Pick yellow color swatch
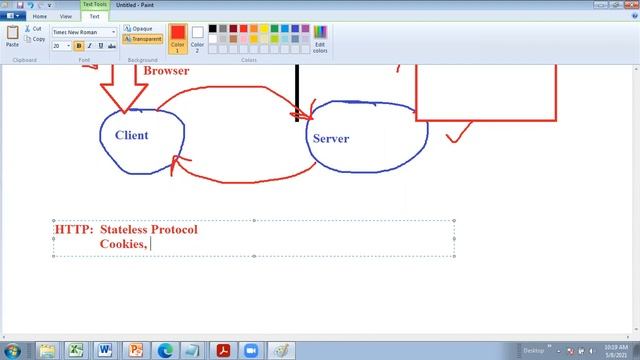The height and width of the screenshot is (360, 640). tap(264, 29)
